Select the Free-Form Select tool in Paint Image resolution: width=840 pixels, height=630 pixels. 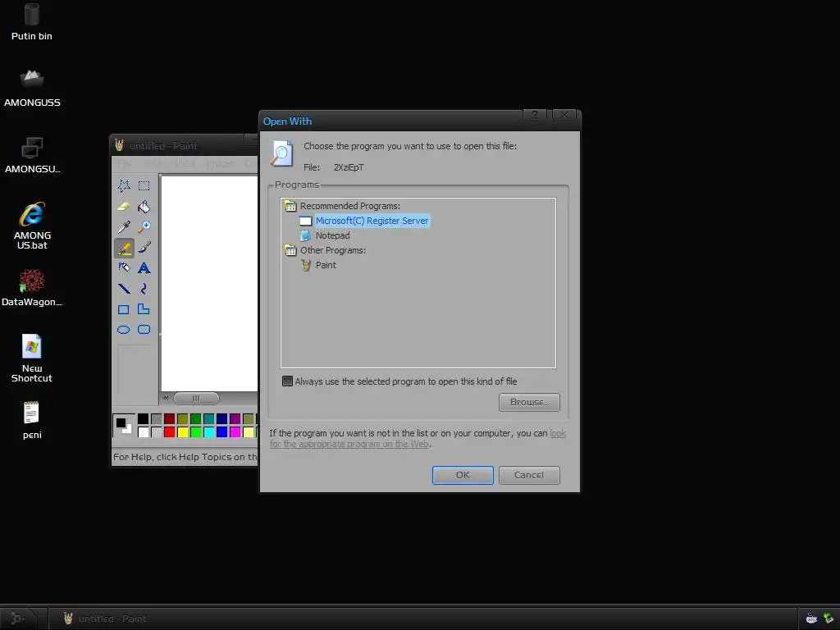pyautogui.click(x=124, y=186)
